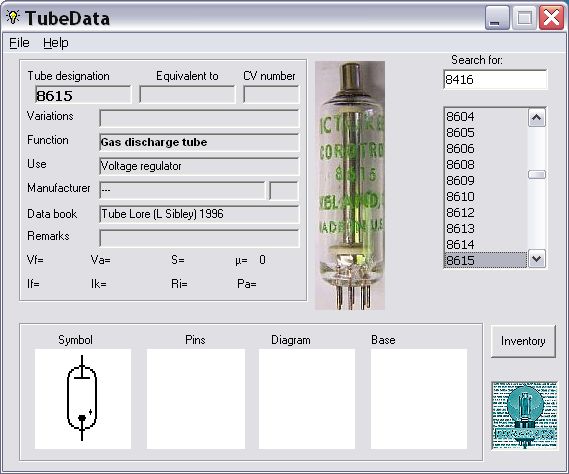Click the Search for input field
The height and width of the screenshot is (474, 569).
(495, 79)
